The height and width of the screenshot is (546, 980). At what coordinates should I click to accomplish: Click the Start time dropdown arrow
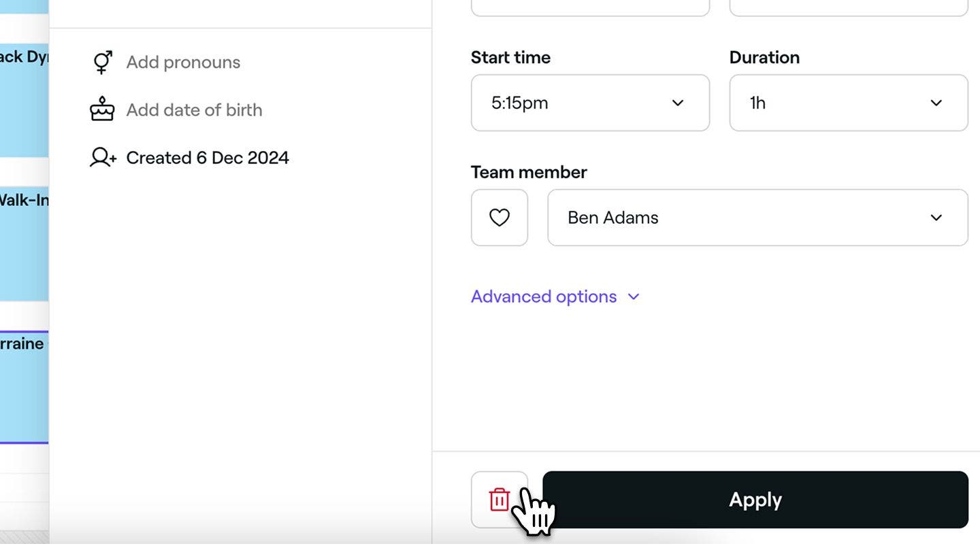click(678, 103)
